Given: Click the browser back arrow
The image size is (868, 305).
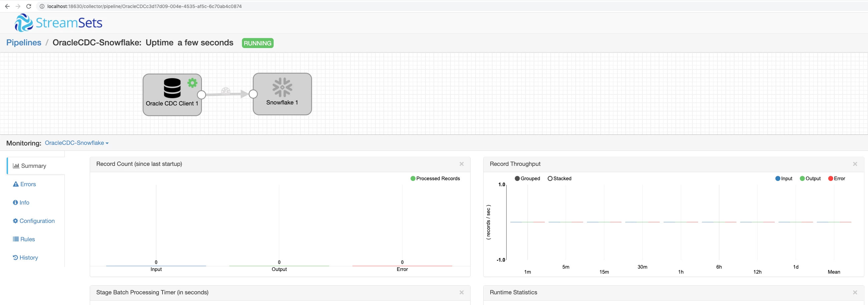Looking at the screenshot, I should click(7, 6).
